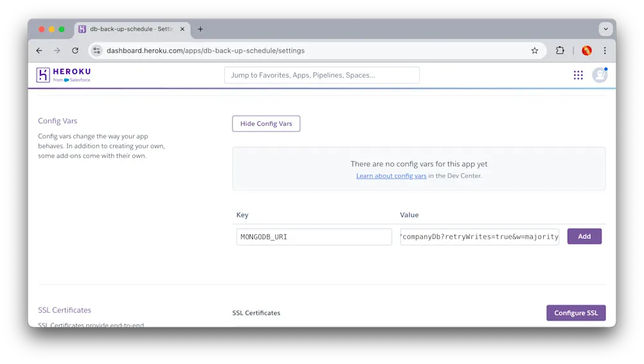Viewport: 644px width, 364px height.
Task: Close the db-back-up-schedule tab
Action: 182,29
